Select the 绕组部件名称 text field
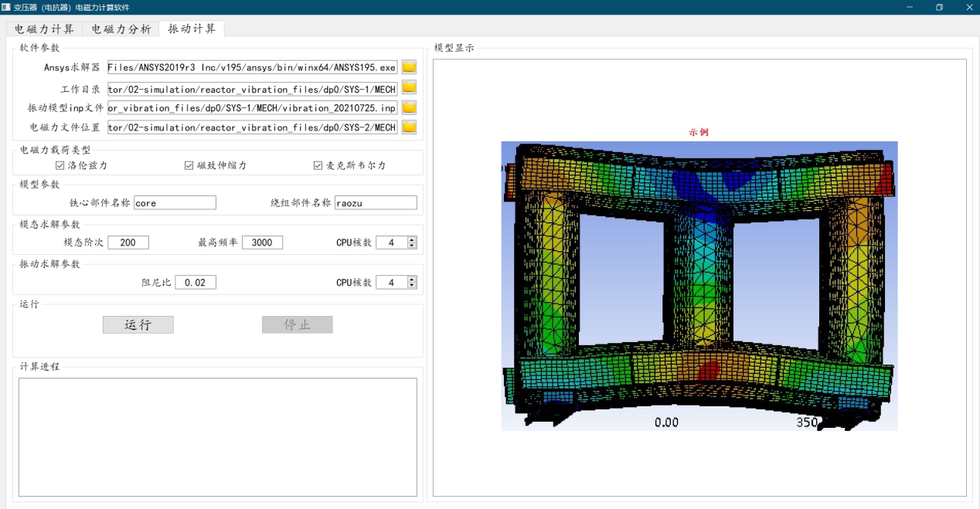Image resolution: width=980 pixels, height=509 pixels. click(376, 203)
